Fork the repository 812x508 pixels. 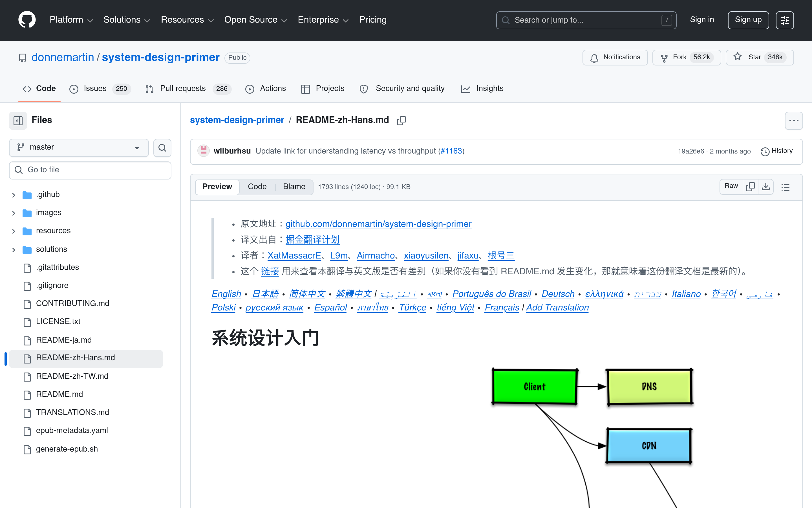coord(687,58)
